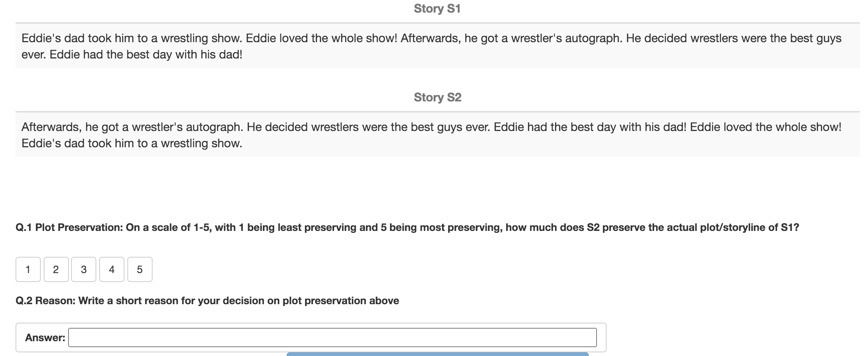
Task: Click the "Answer:" label
Action: coord(45,337)
